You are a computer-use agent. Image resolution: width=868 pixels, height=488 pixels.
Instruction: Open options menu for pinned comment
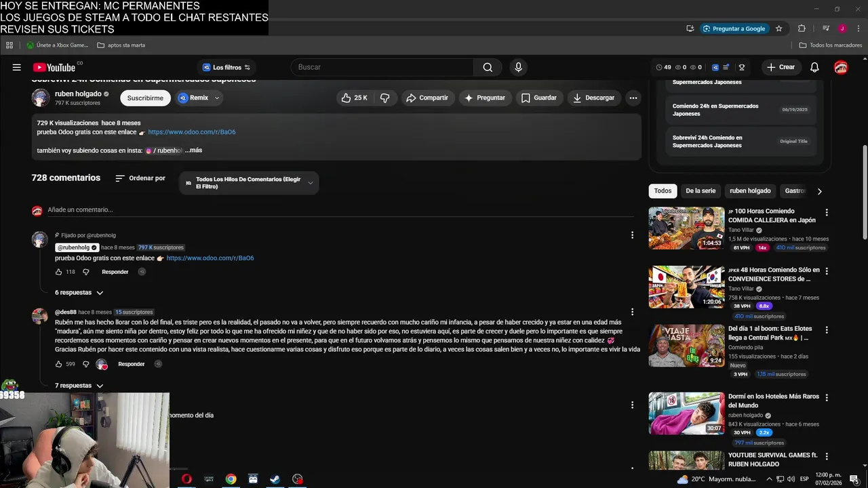coord(632,235)
